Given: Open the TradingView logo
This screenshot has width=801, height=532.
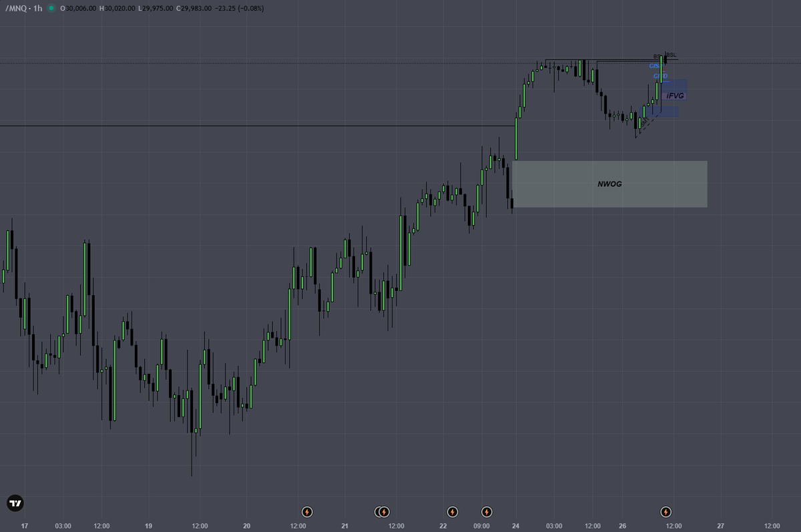Looking at the screenshot, I should (x=15, y=503).
